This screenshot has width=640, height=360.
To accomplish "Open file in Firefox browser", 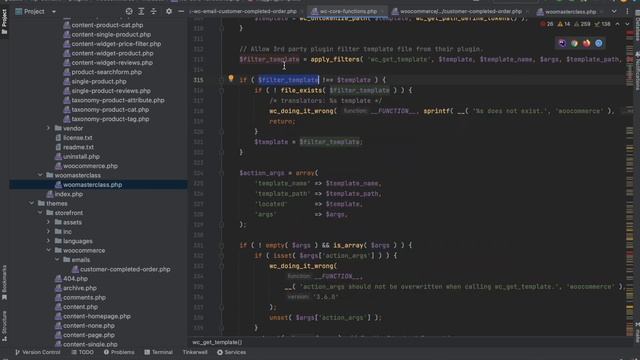I will (587, 43).
